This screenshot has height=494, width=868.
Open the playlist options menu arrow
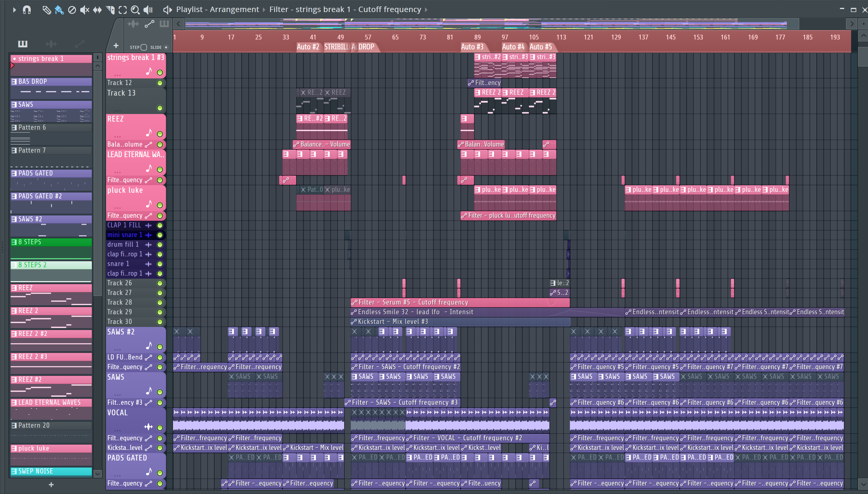pyautogui.click(x=14, y=10)
